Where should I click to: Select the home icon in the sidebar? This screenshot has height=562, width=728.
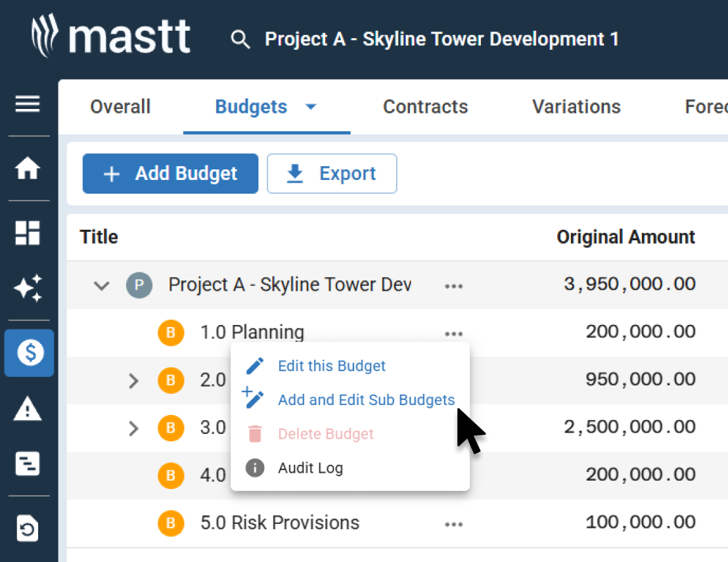pyautogui.click(x=29, y=169)
